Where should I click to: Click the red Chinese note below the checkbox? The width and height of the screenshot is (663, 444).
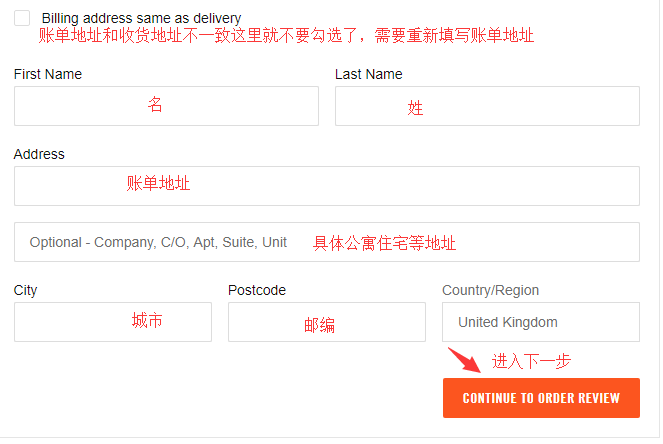pos(286,36)
